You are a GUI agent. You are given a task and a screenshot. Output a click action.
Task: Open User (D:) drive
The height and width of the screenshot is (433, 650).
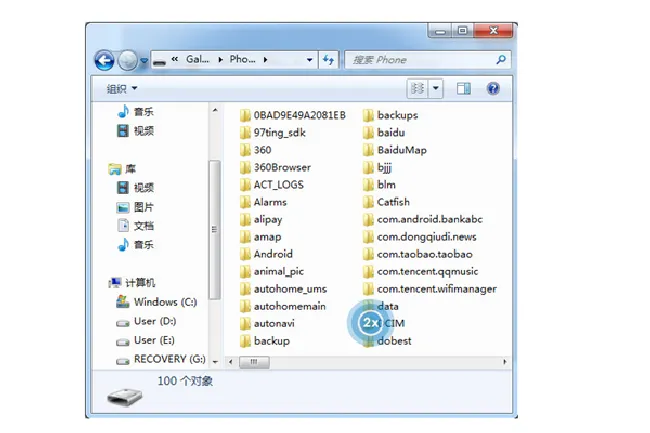(x=146, y=322)
